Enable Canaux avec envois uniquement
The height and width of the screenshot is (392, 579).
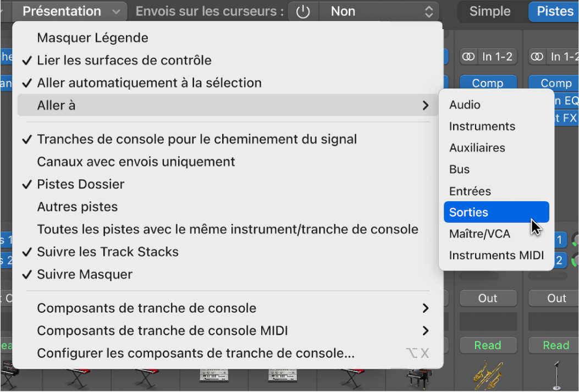tap(135, 162)
